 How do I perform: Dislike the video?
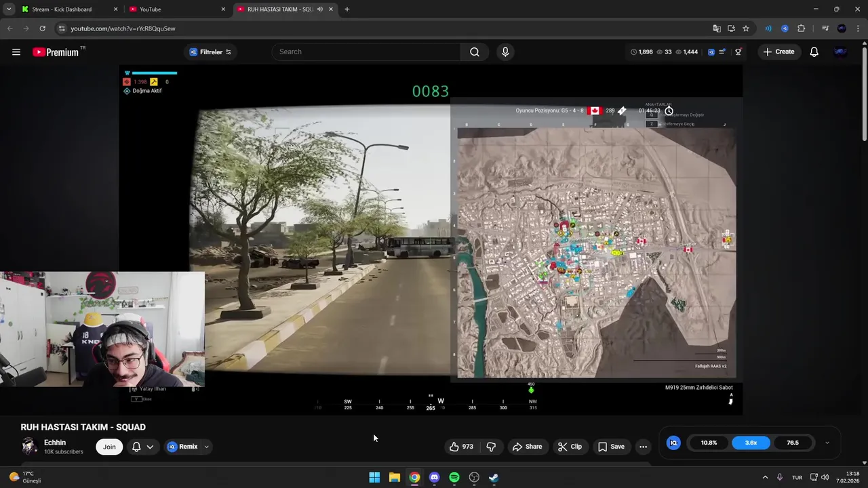(491, 447)
